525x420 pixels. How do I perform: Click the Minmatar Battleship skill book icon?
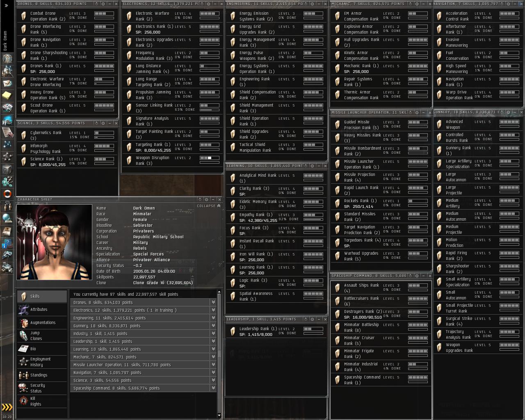[x=338, y=327]
